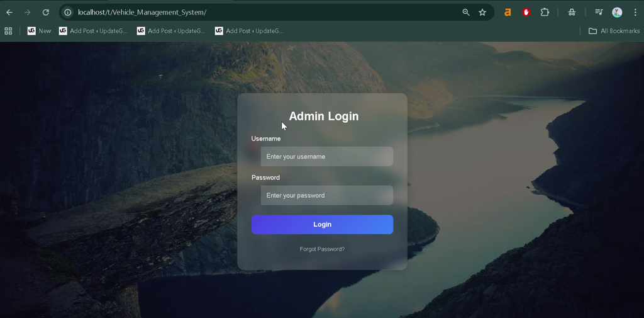Open the second 'Add Post ‹ UpdateG...' bookmark

click(171, 31)
